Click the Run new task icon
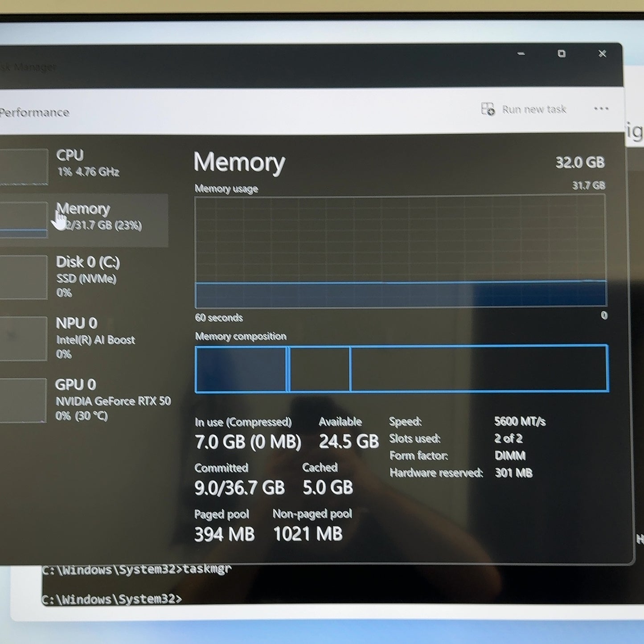The height and width of the screenshot is (644, 644). coord(488,109)
